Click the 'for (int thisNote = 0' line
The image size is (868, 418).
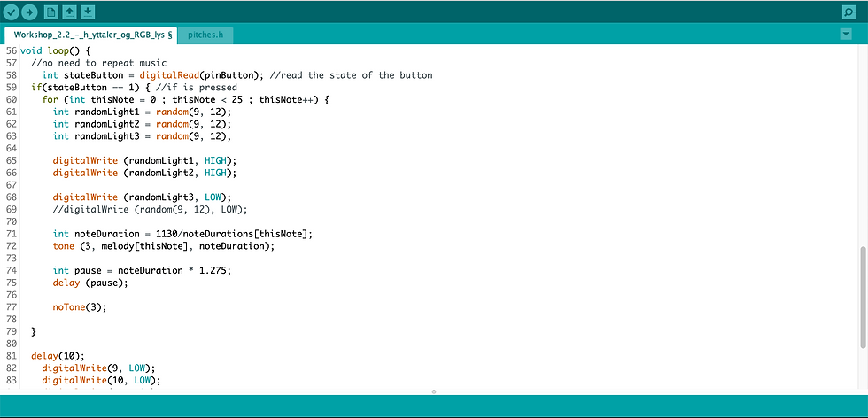tap(185, 100)
